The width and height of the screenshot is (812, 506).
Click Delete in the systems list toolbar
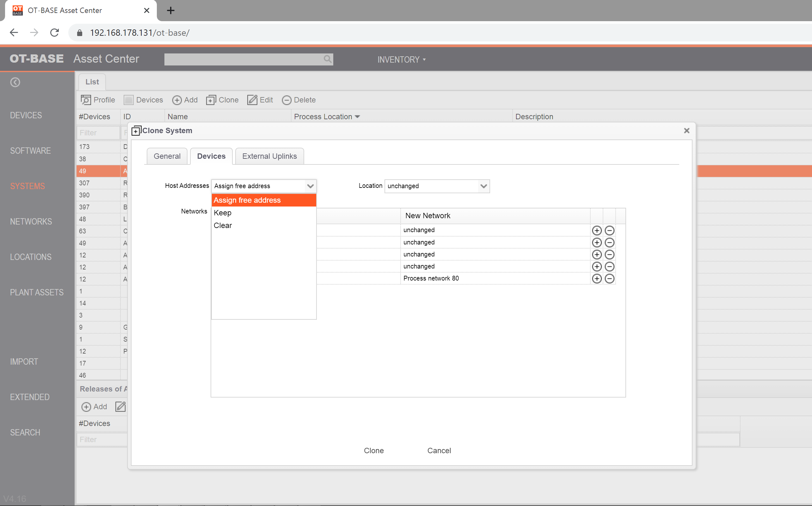299,100
